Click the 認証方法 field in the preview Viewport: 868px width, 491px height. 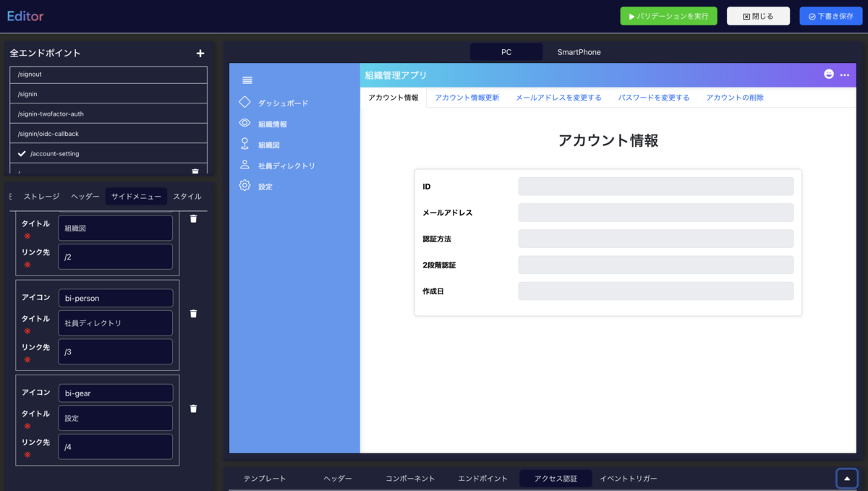click(x=656, y=239)
